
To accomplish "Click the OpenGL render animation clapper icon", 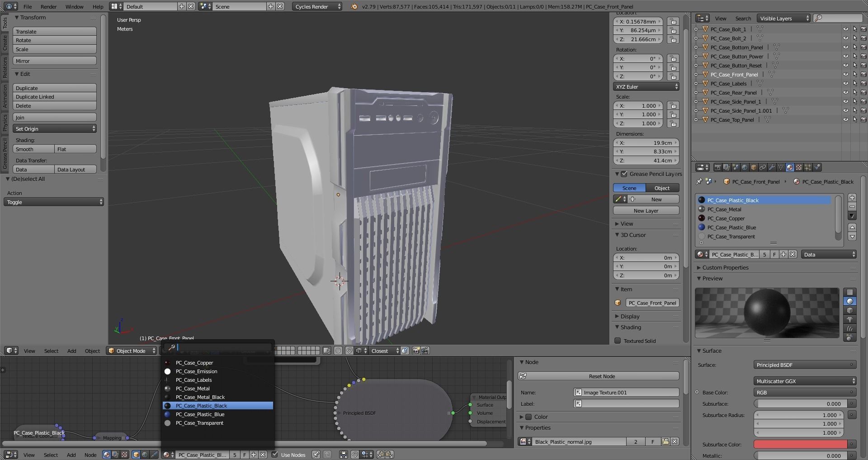I will pyautogui.click(x=425, y=351).
